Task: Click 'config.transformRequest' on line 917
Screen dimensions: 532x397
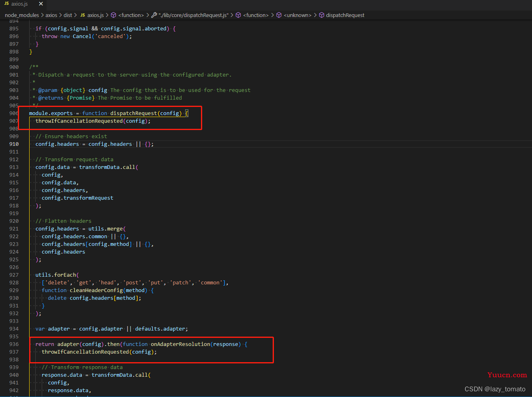Action: pyautogui.click(x=77, y=198)
